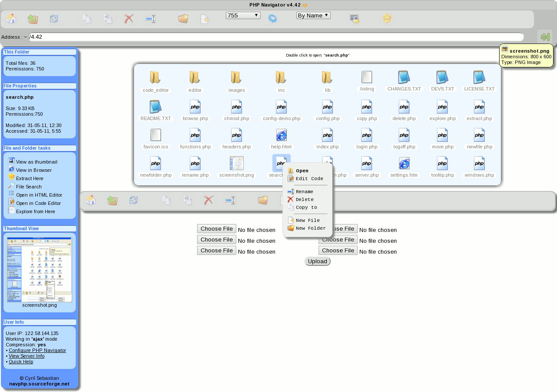Click the Quick Help link
The height and width of the screenshot is (392, 557).
[21, 362]
